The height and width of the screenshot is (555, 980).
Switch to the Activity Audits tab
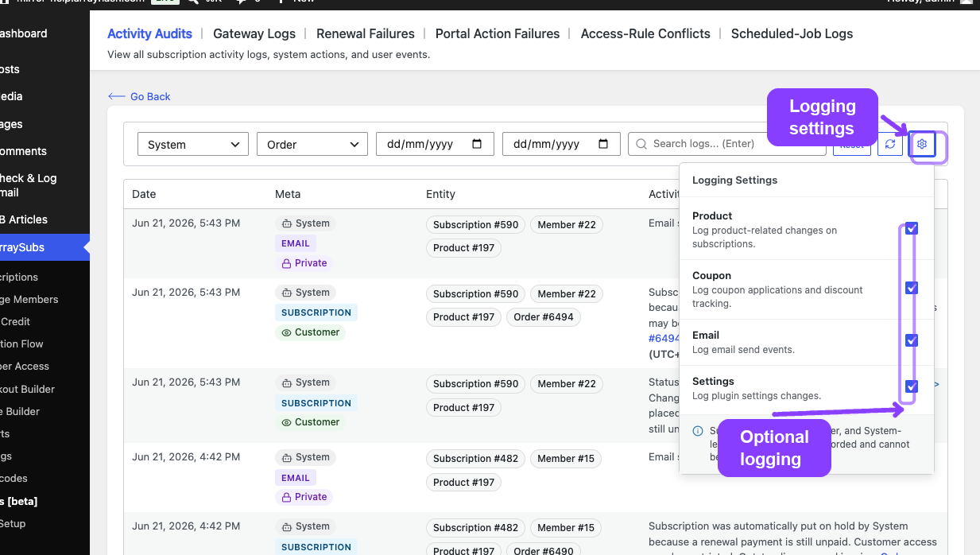point(149,33)
